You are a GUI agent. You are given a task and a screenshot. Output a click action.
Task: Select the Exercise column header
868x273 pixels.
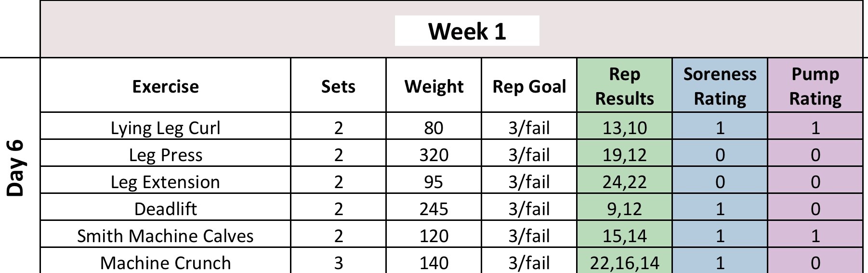pos(165,86)
